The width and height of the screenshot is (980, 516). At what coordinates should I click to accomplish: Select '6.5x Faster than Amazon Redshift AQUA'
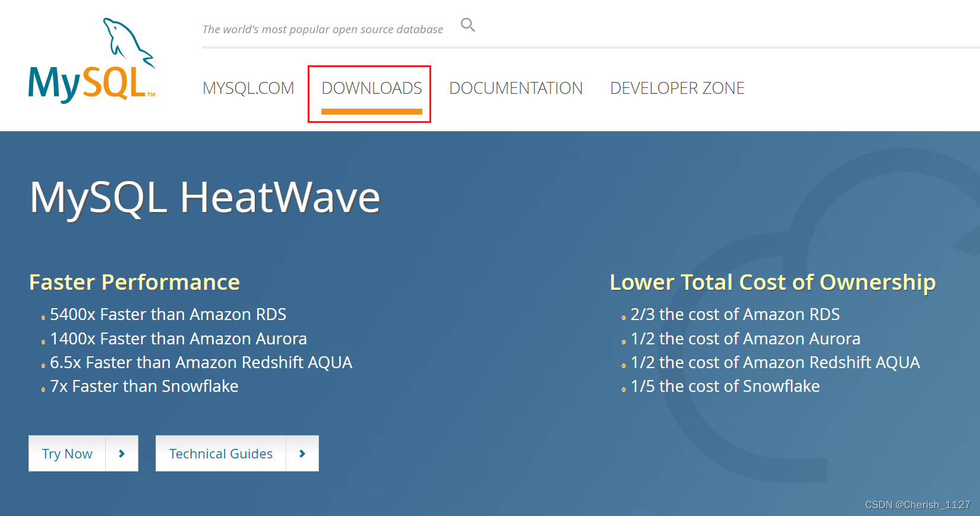(201, 362)
